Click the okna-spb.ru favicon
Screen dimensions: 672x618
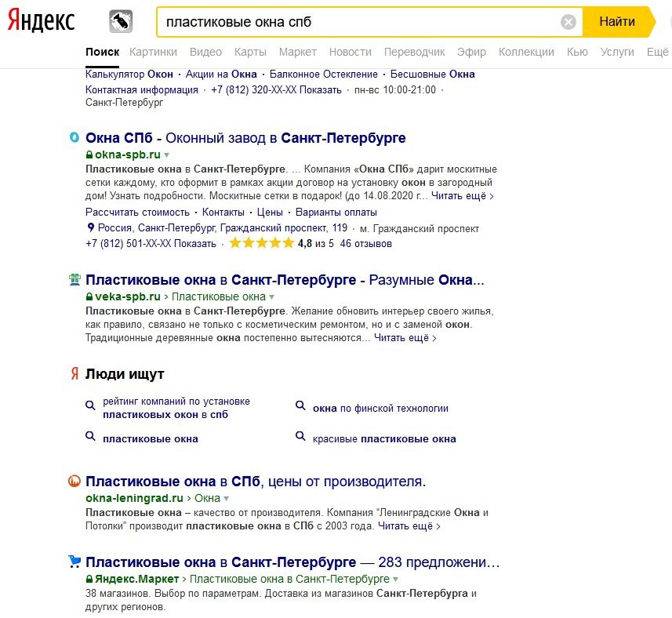click(74, 137)
